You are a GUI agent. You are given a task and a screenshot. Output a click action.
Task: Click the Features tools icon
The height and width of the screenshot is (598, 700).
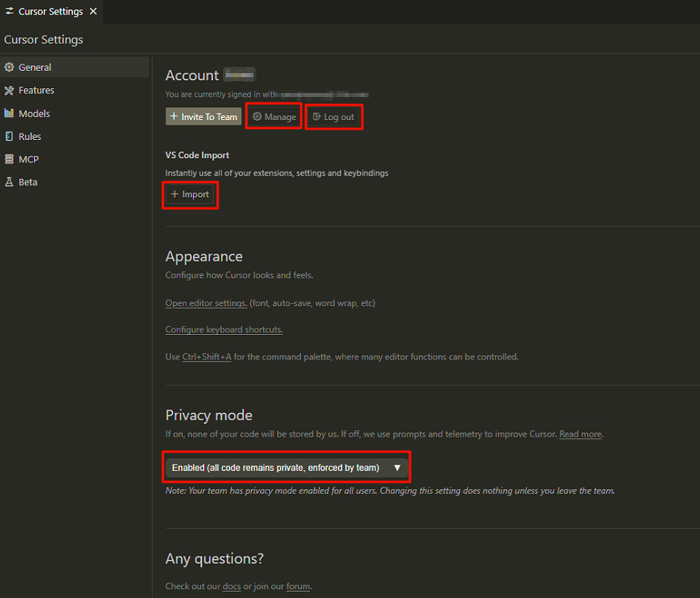tap(9, 91)
